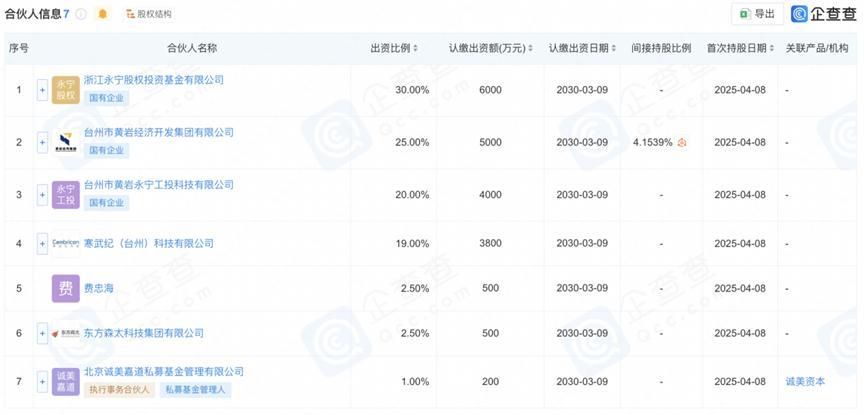Click 国有企业 tag under 永宁工投科技
Screen dimensions: 864x415
click(x=106, y=203)
